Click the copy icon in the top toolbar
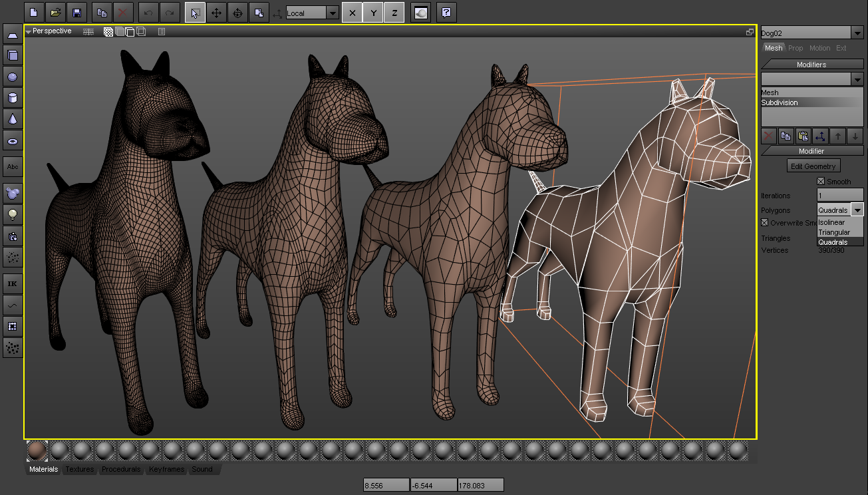This screenshot has height=495, width=868. 101,13
